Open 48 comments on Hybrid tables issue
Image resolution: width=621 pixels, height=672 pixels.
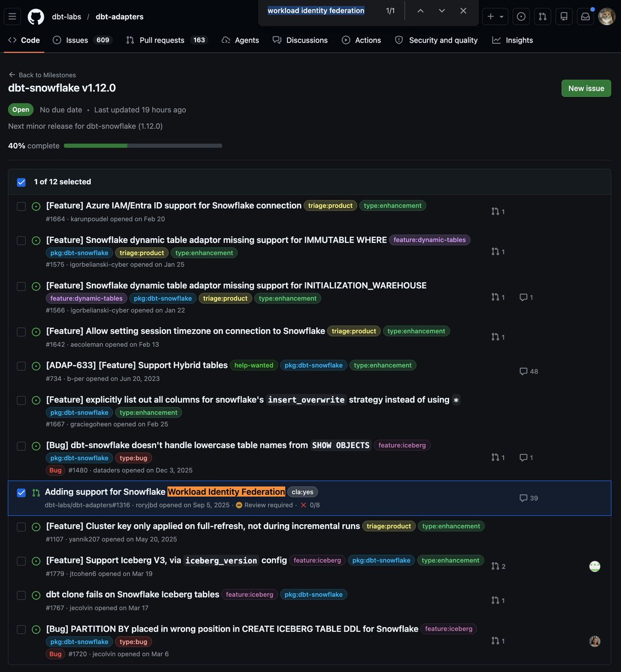tap(529, 371)
